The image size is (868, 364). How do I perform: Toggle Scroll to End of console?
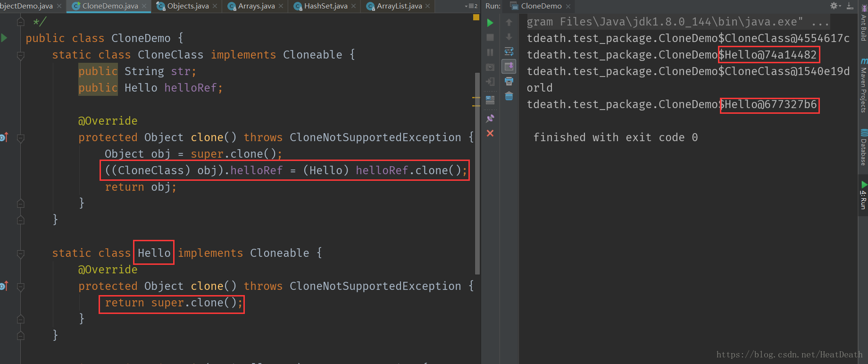pos(509,67)
